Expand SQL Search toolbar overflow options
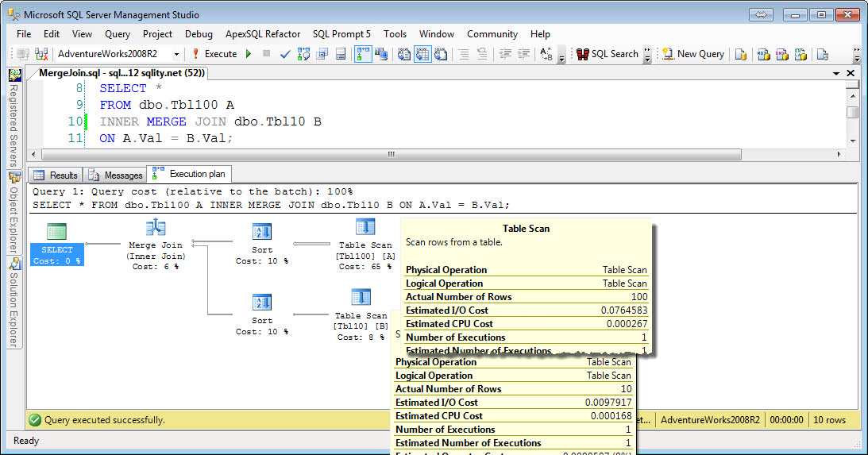The image size is (868, 455). (x=647, y=55)
